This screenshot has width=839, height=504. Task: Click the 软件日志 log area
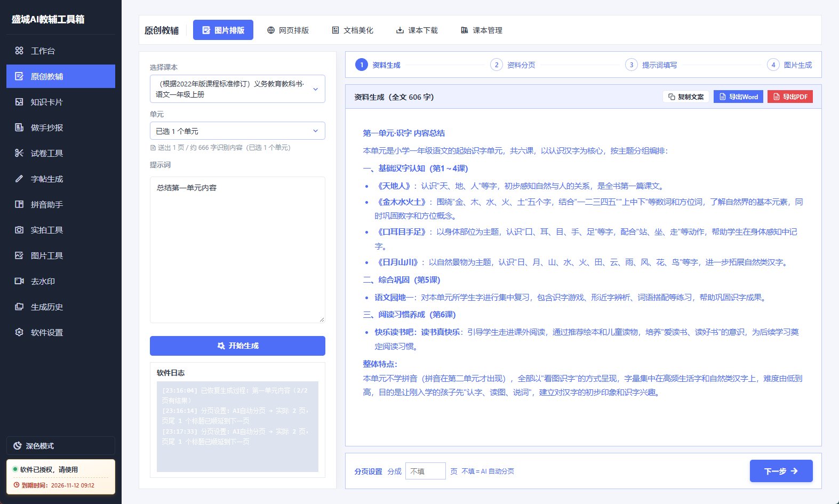(x=237, y=427)
